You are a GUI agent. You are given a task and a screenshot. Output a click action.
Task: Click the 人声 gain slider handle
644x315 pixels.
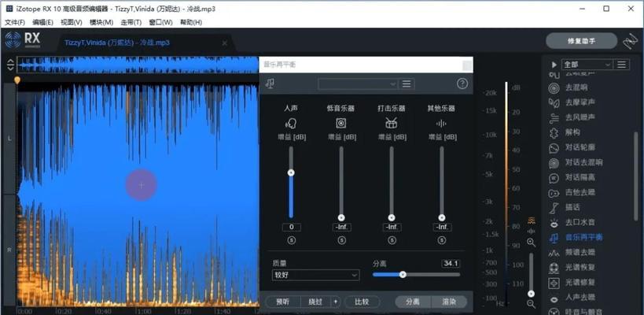click(x=291, y=172)
